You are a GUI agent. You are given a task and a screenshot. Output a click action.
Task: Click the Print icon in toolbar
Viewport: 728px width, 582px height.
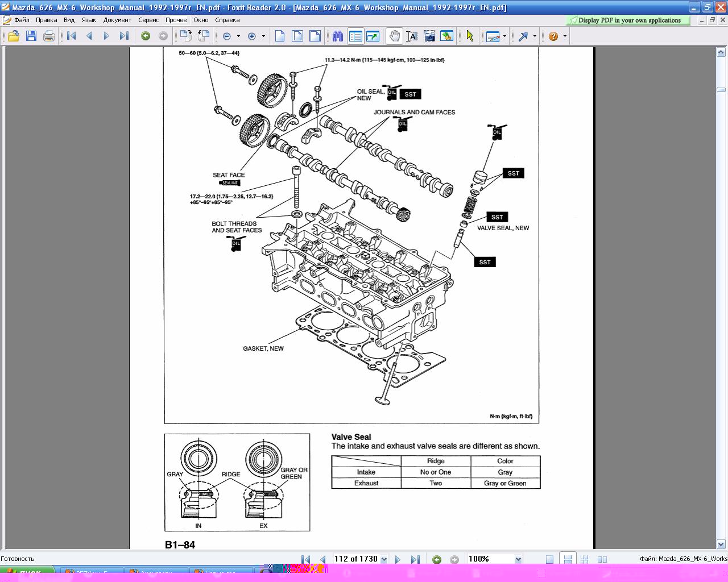point(49,36)
